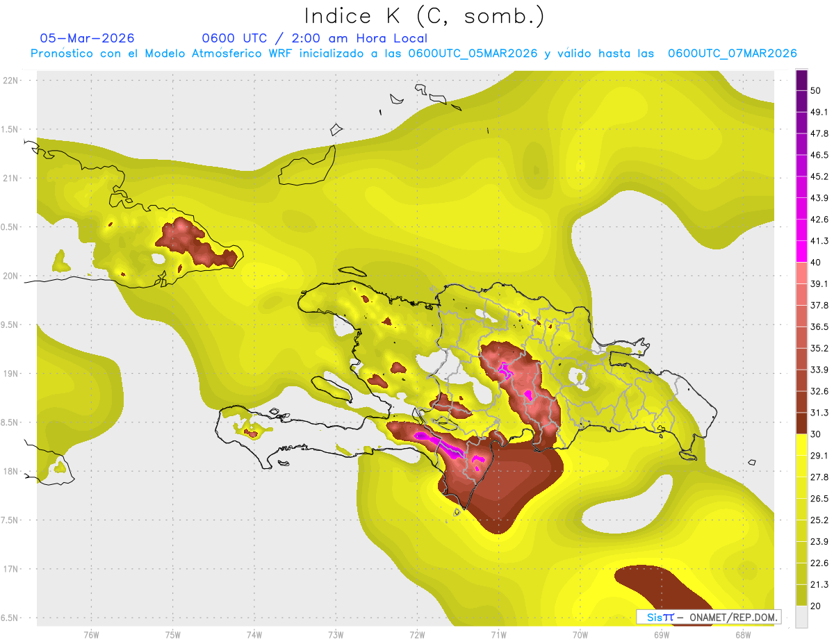Click the colorbar value '45.2'
The image size is (834, 644).
[x=819, y=176]
